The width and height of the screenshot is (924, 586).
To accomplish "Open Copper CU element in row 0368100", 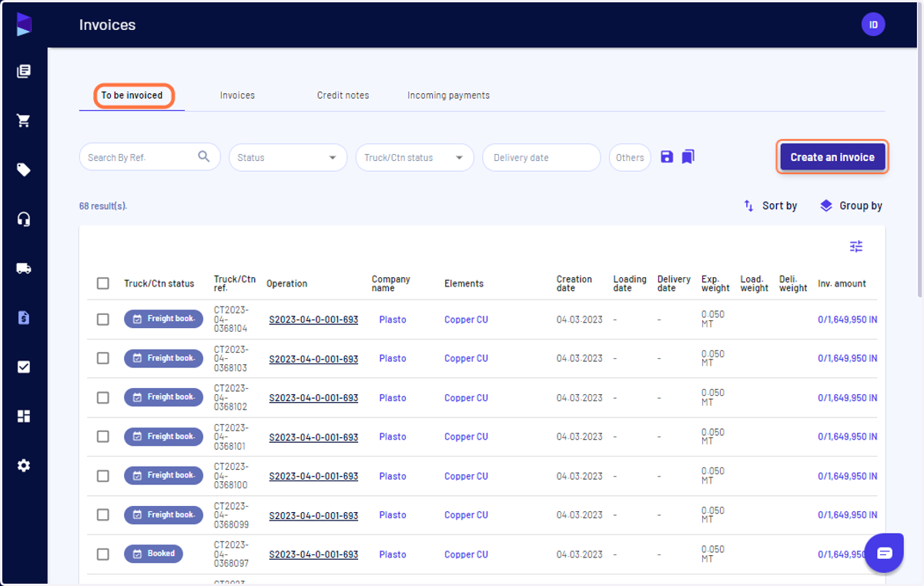I will (x=466, y=476).
